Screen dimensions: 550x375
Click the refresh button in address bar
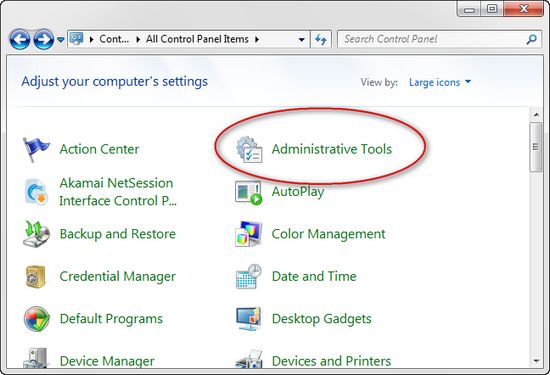(321, 39)
